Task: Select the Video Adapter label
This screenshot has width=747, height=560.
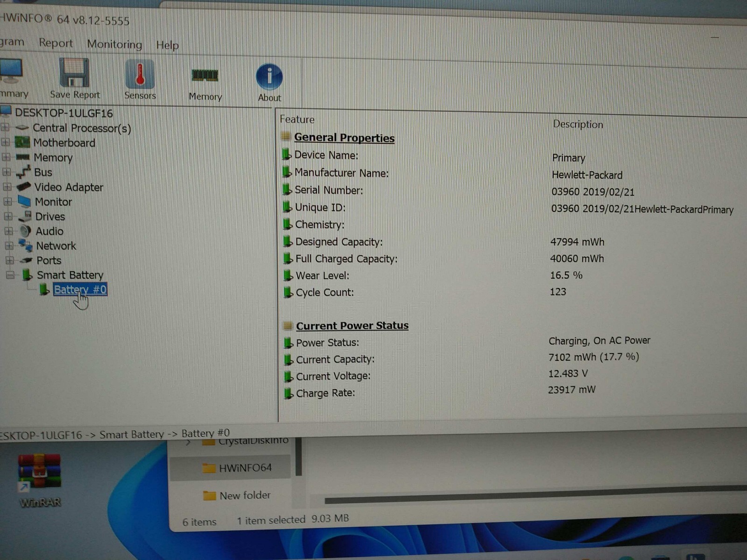Action: 69,187
